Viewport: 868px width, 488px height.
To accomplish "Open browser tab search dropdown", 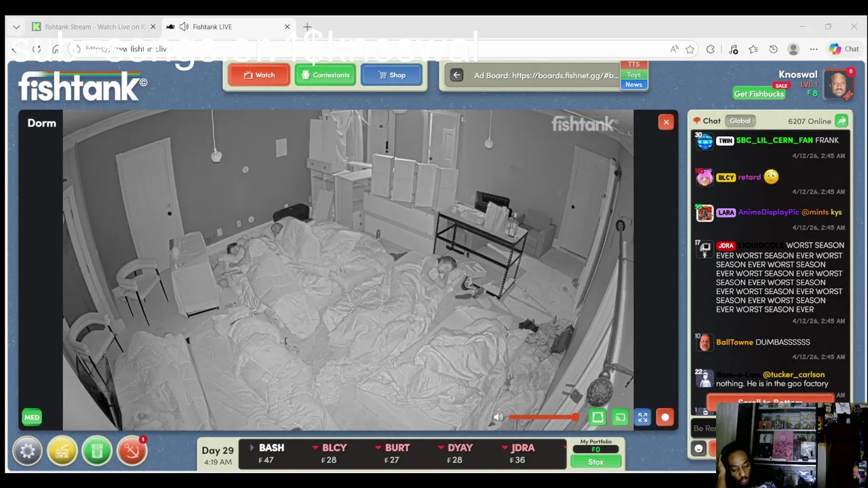I will point(16,27).
